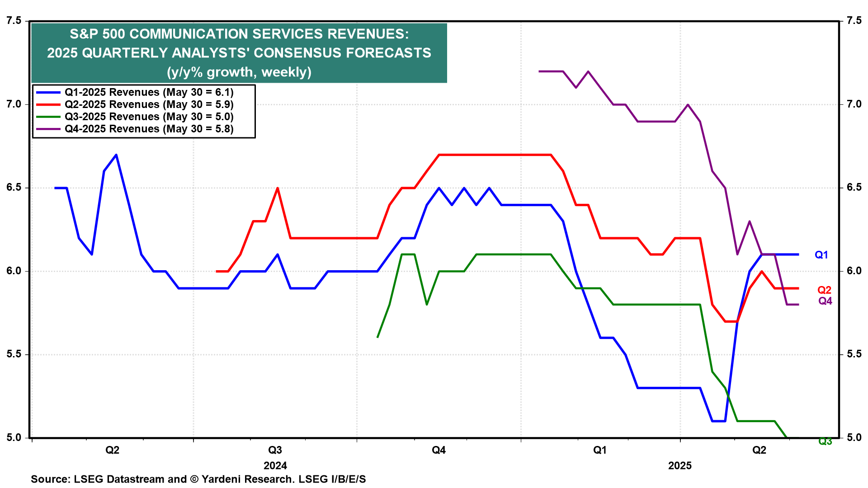Click the Q1-2025 Revenues legend text
The image size is (868, 488).
(x=149, y=92)
